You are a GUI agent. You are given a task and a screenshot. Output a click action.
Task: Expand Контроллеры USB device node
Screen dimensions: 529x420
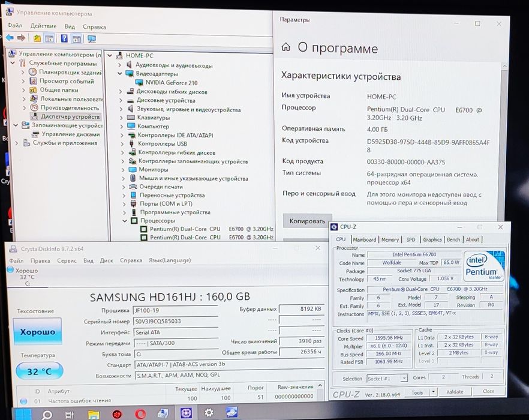(122, 143)
